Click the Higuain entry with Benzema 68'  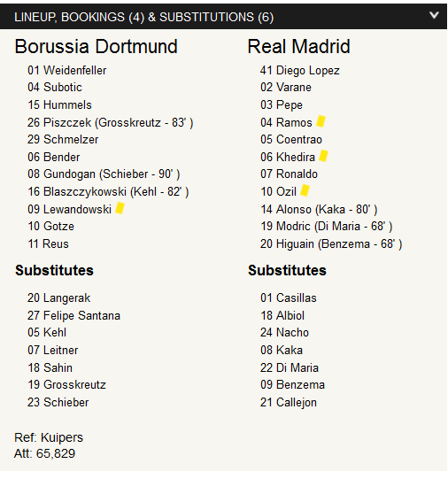tap(331, 244)
